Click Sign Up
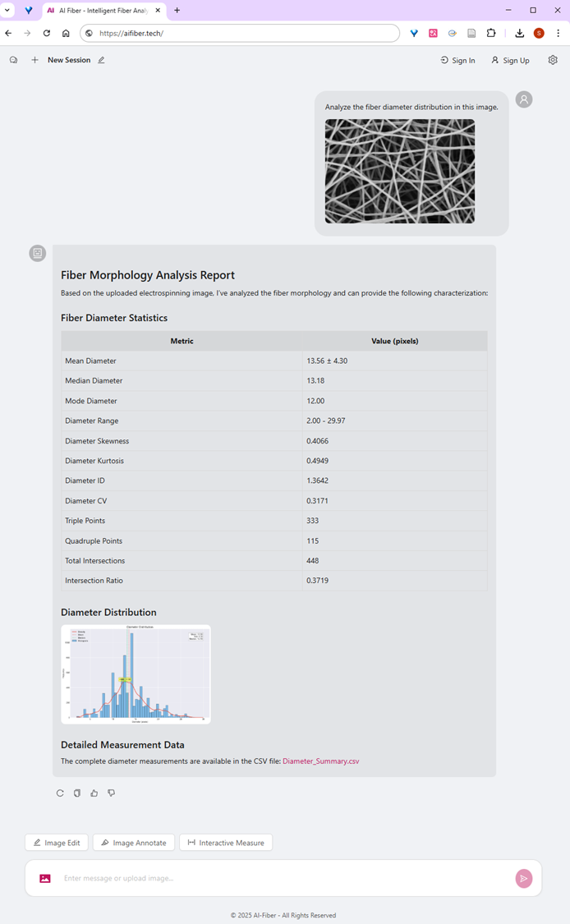Screen dimensions: 570x924 (x=511, y=60)
